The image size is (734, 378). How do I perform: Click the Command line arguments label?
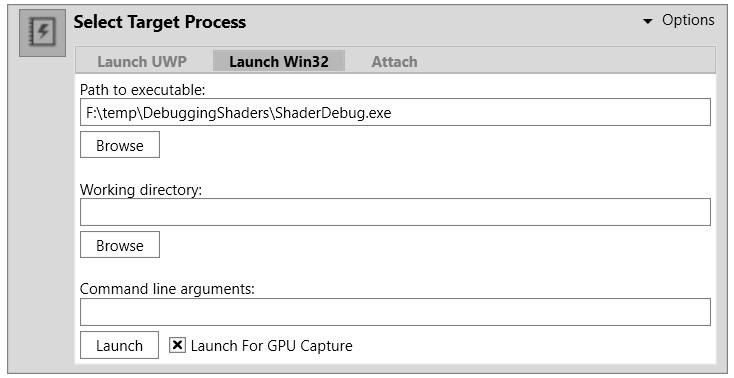[x=167, y=289]
